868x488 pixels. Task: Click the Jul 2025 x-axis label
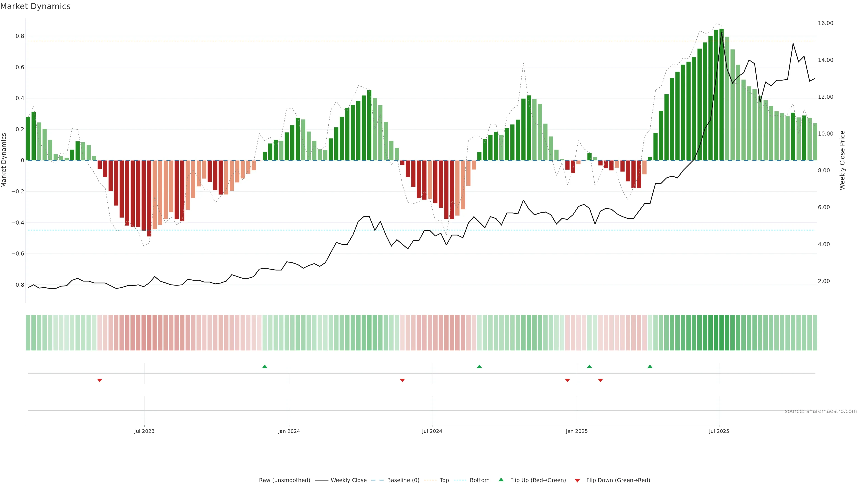(x=719, y=431)
